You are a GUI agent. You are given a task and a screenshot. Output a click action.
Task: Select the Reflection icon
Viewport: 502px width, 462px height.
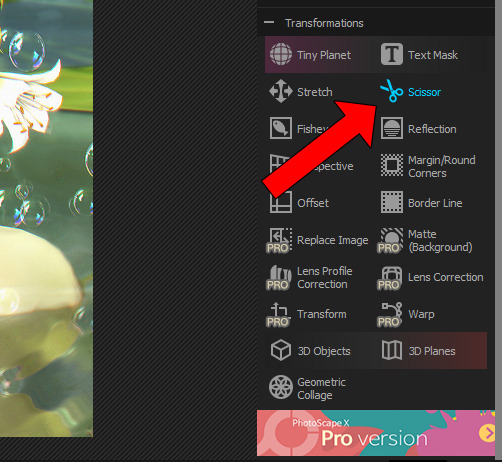[392, 128]
